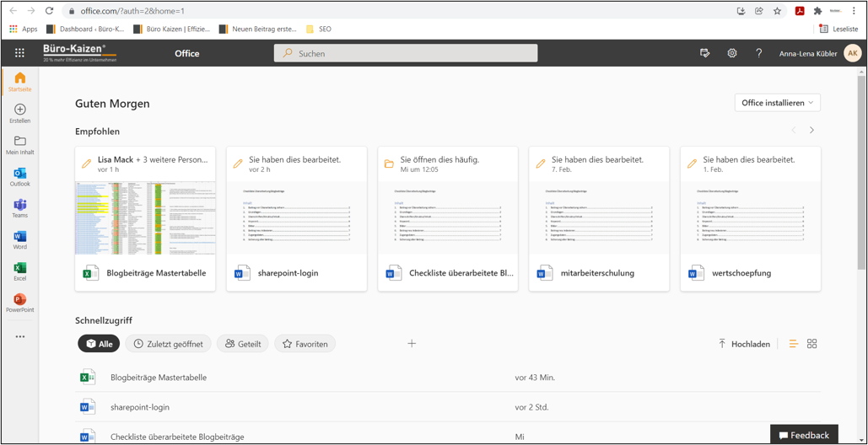
Task: Open Büro Kaizen | Effizie bookmark
Action: 172,29
